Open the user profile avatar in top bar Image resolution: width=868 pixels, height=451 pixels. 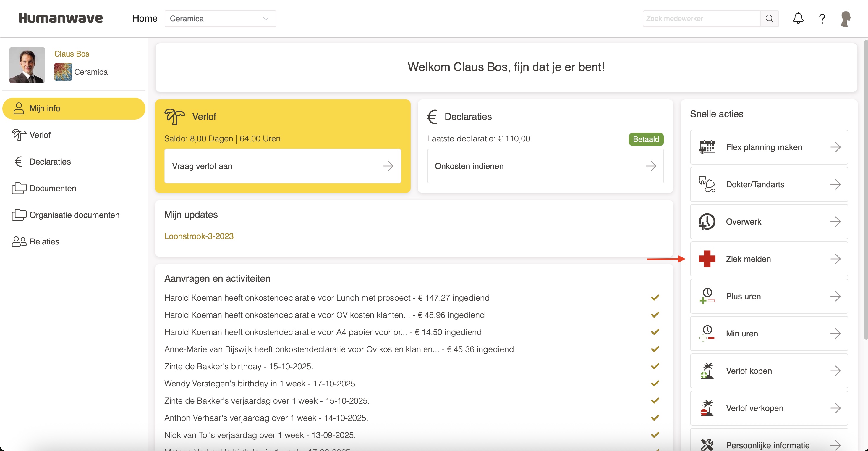(846, 19)
